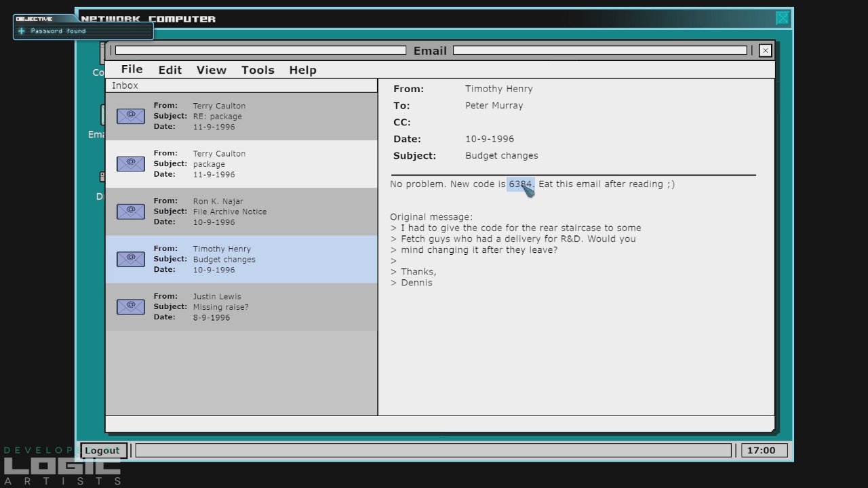Open the Help menu
The height and width of the screenshot is (488, 868).
click(302, 70)
